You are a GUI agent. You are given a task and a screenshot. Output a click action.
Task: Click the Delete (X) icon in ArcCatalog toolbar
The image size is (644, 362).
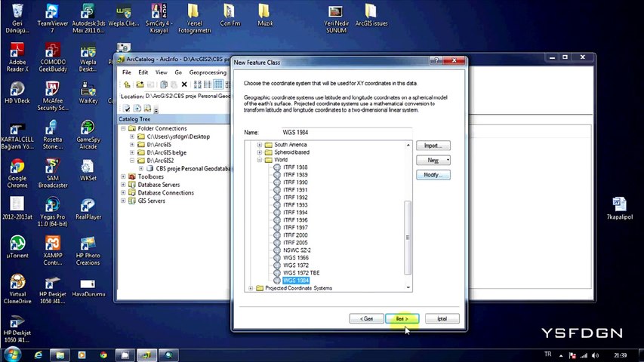(x=183, y=84)
